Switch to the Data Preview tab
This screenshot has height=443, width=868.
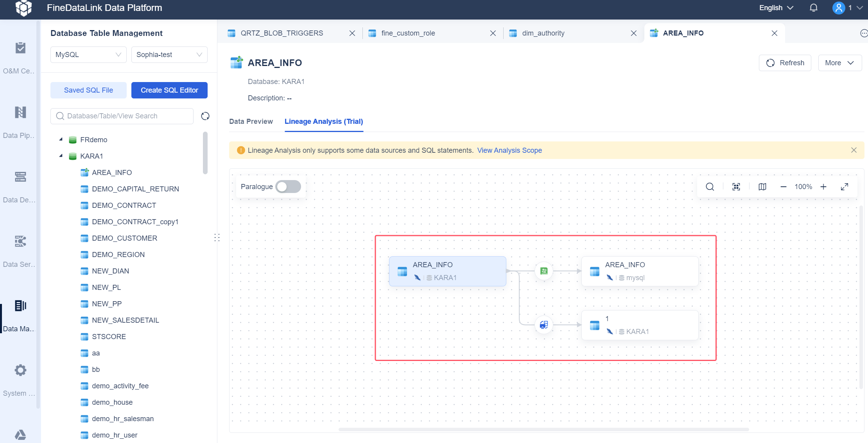[251, 121]
